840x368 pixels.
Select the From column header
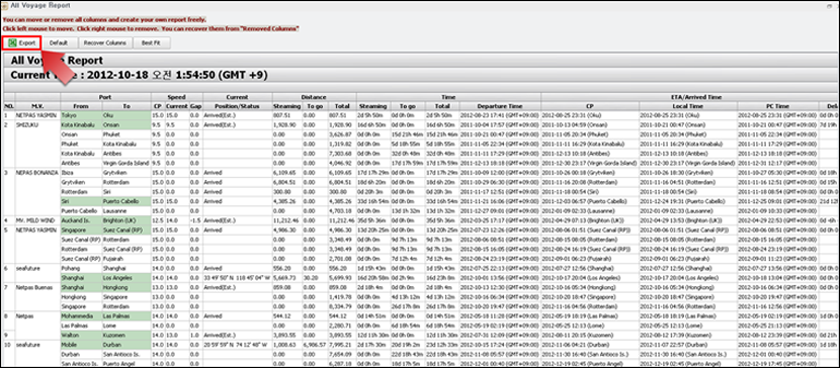point(81,106)
